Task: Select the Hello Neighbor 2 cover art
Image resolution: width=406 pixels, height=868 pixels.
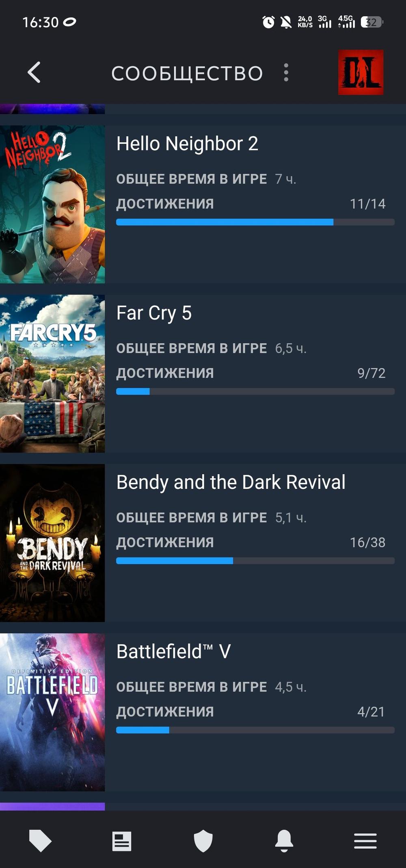Action: [52, 204]
